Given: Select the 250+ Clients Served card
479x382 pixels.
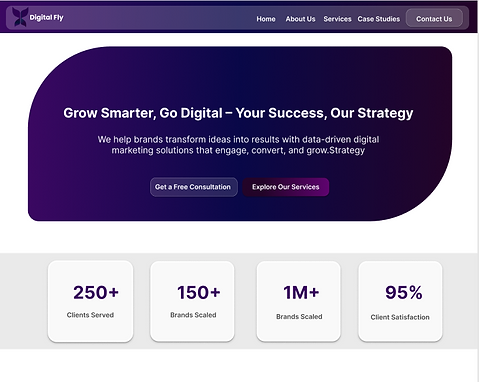Looking at the screenshot, I should click(x=90, y=301).
